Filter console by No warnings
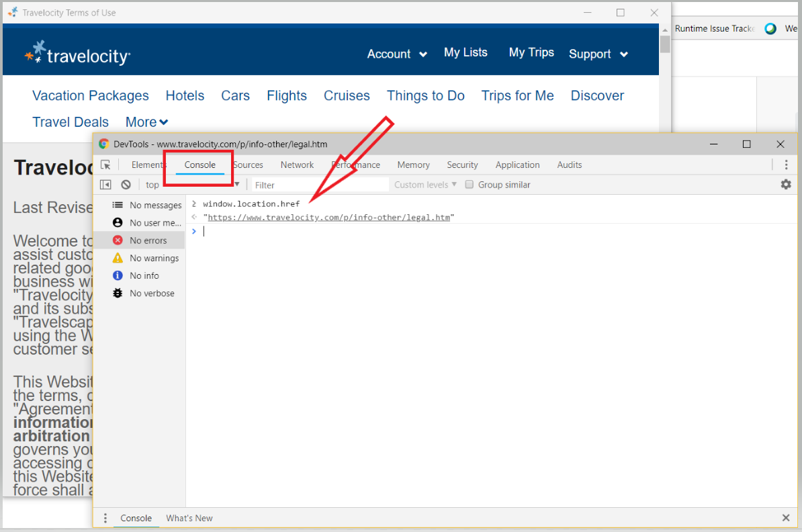802x532 pixels. click(140, 258)
